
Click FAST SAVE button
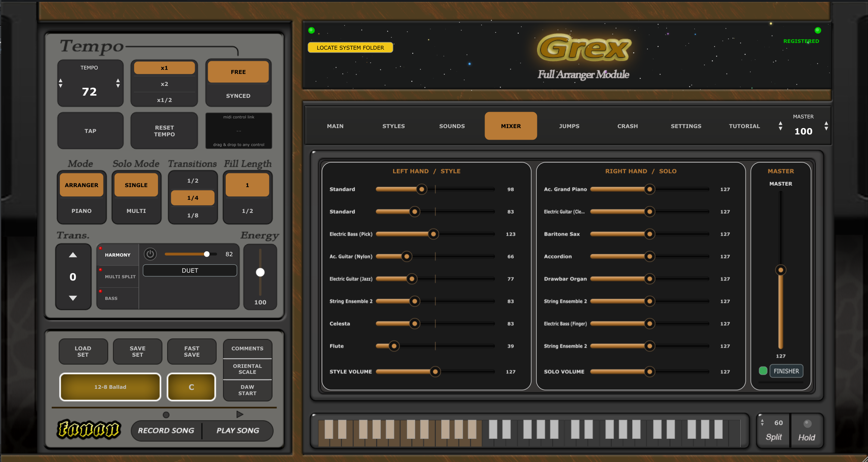[192, 351]
